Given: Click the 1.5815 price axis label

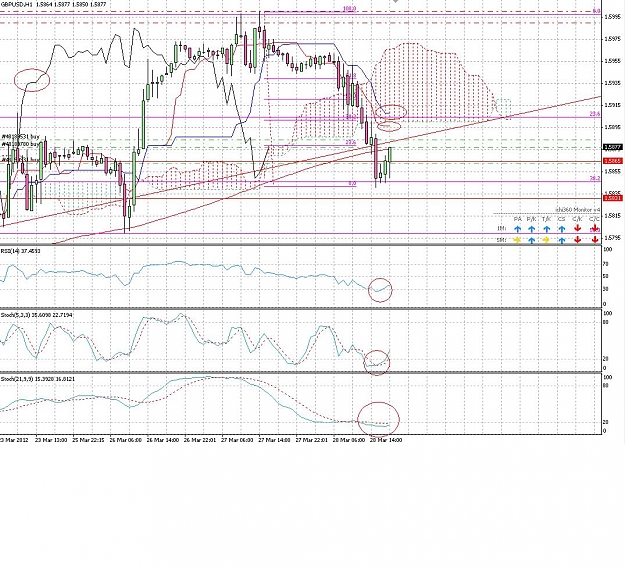Looking at the screenshot, I should (613, 216).
